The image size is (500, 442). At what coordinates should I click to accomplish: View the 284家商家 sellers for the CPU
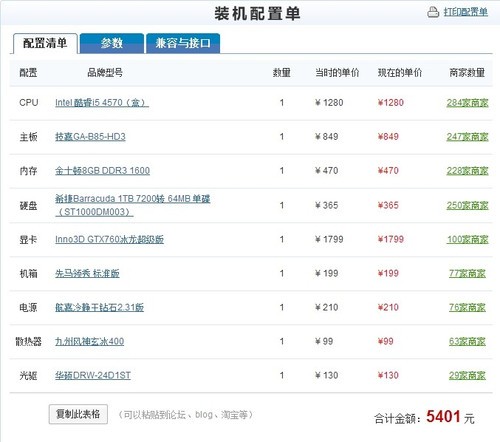point(467,103)
